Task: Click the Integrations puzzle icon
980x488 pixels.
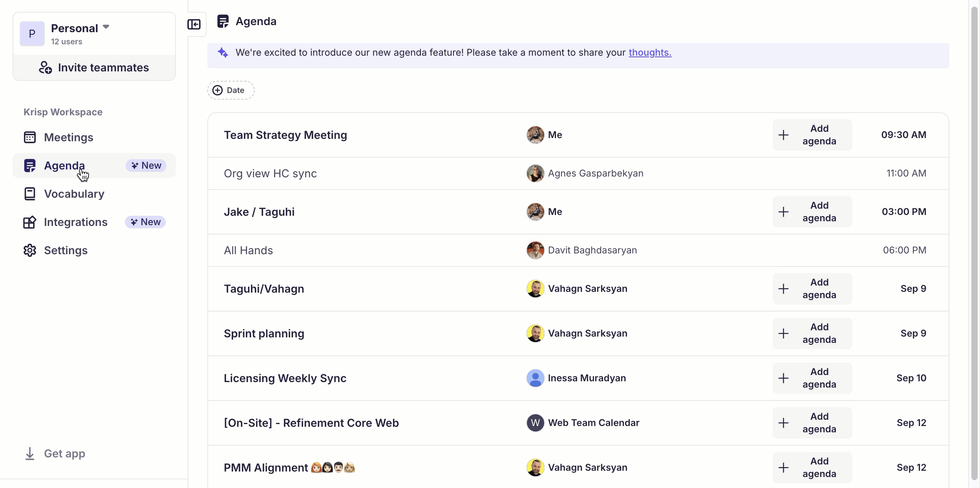Action: pos(30,222)
